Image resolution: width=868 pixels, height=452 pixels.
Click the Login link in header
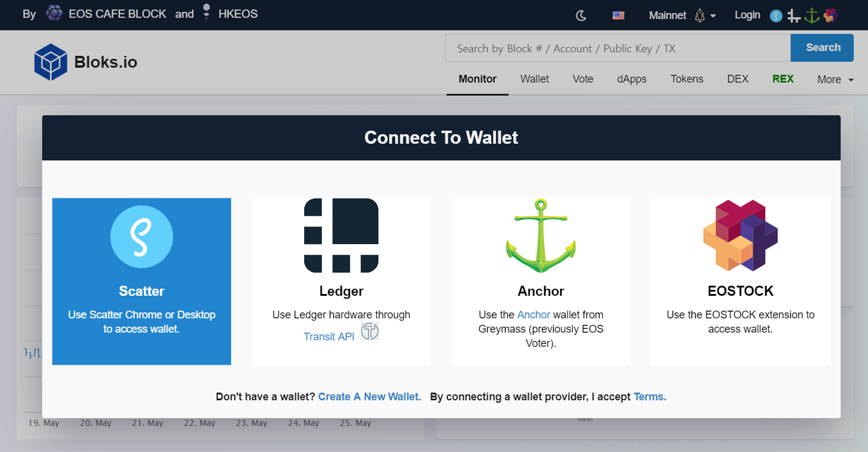747,15
